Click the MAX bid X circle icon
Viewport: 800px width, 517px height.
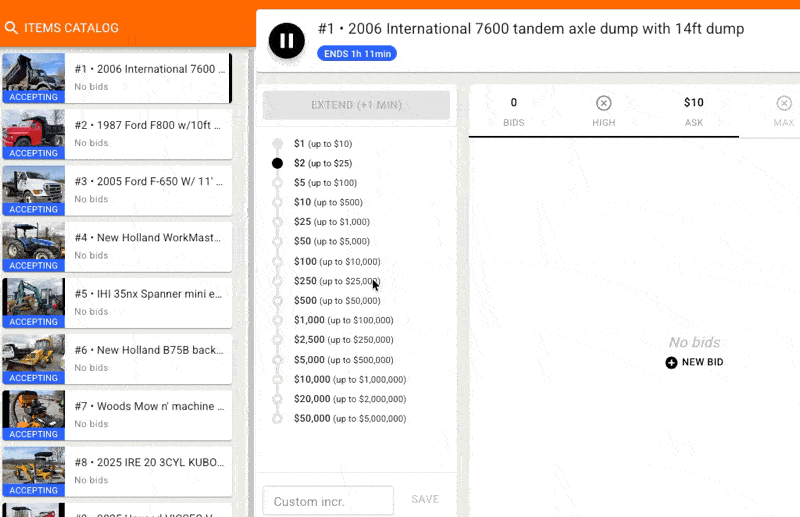click(784, 103)
